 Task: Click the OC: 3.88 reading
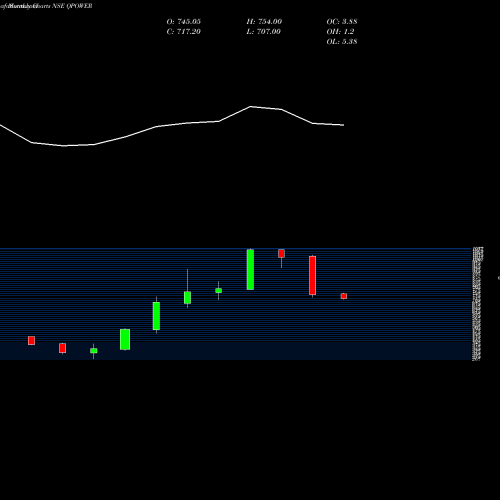(342, 22)
